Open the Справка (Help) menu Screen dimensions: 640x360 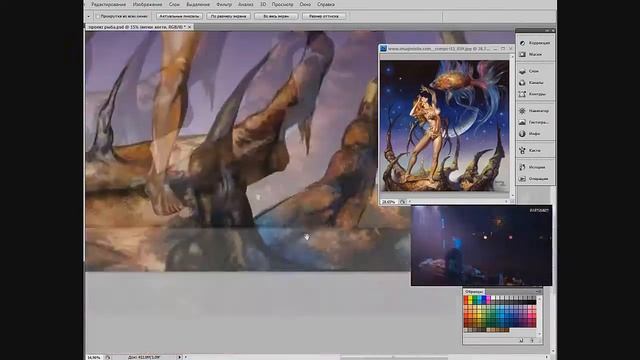point(326,4)
